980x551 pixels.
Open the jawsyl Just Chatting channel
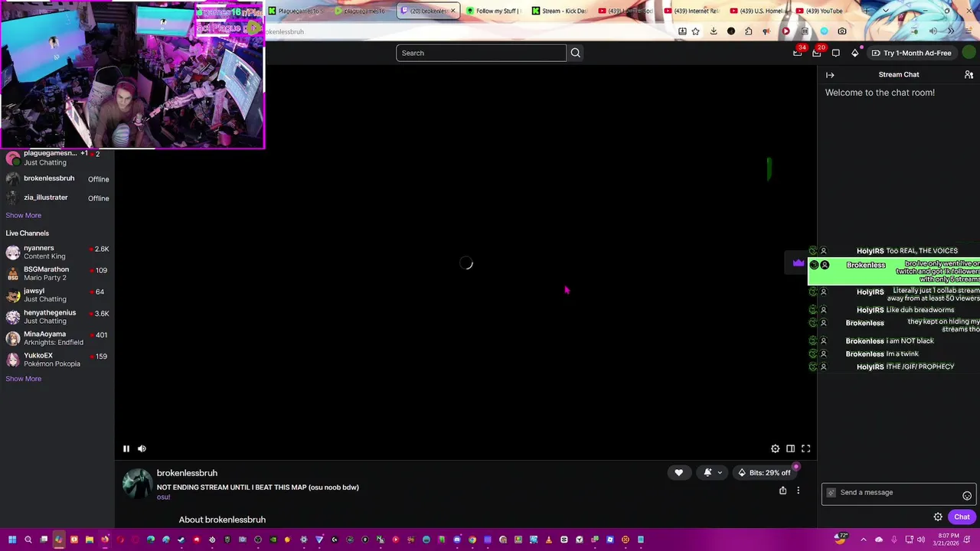(57, 295)
